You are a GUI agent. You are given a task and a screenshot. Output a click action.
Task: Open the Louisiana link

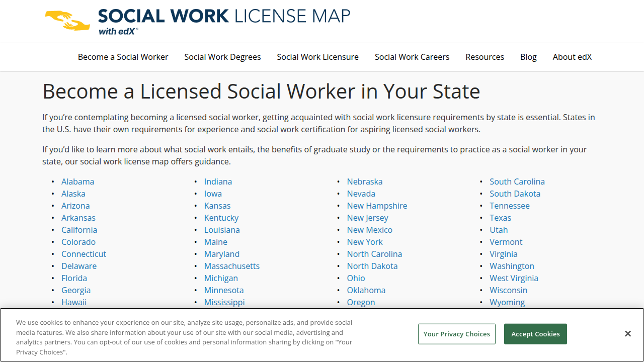(222, 230)
